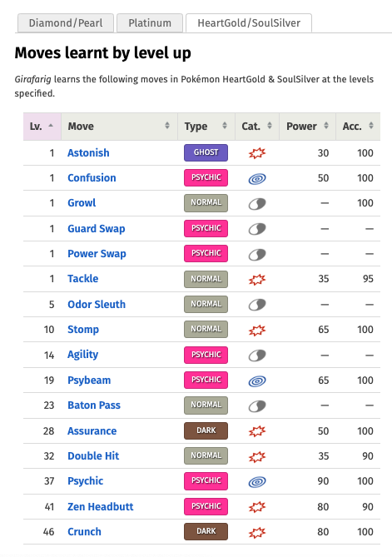392x557 pixels.
Task: Open the Guard Swap move link
Action: [x=97, y=229]
